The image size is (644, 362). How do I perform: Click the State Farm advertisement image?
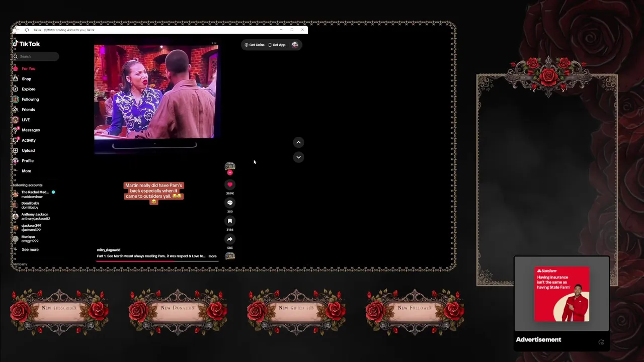[561, 294]
